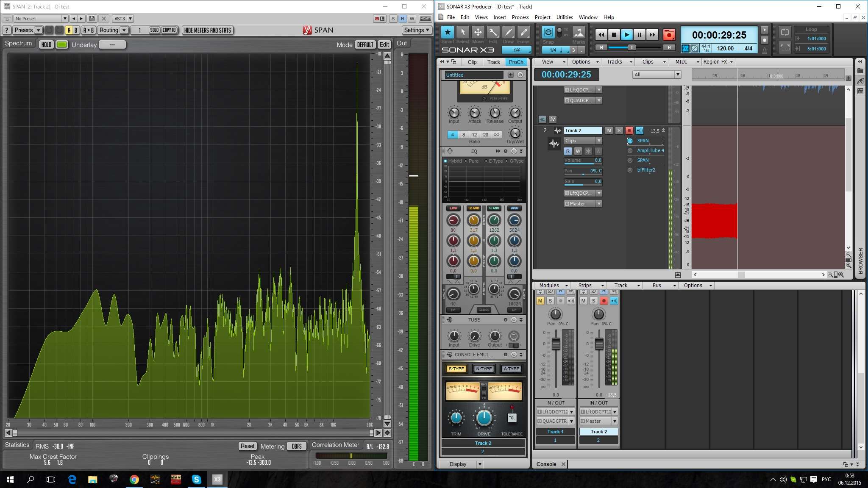Toggle the S-TYPE console emulation
868x488 pixels.
456,369
